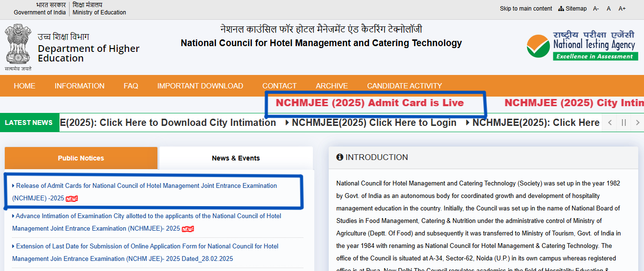Switch to News & Events tab
Image resolution: width=644 pixels, height=271 pixels.
point(236,158)
